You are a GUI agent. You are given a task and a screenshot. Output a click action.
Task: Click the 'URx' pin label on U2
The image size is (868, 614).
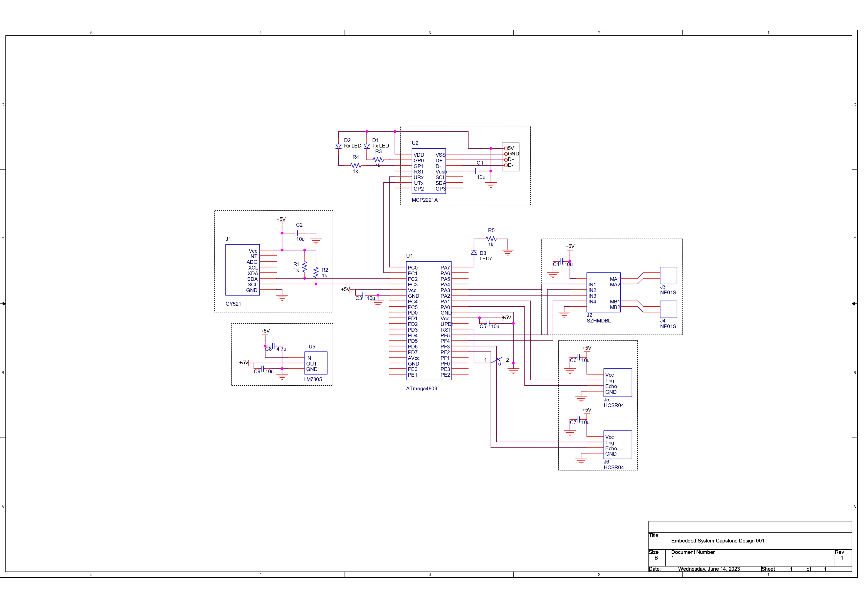coord(419,177)
